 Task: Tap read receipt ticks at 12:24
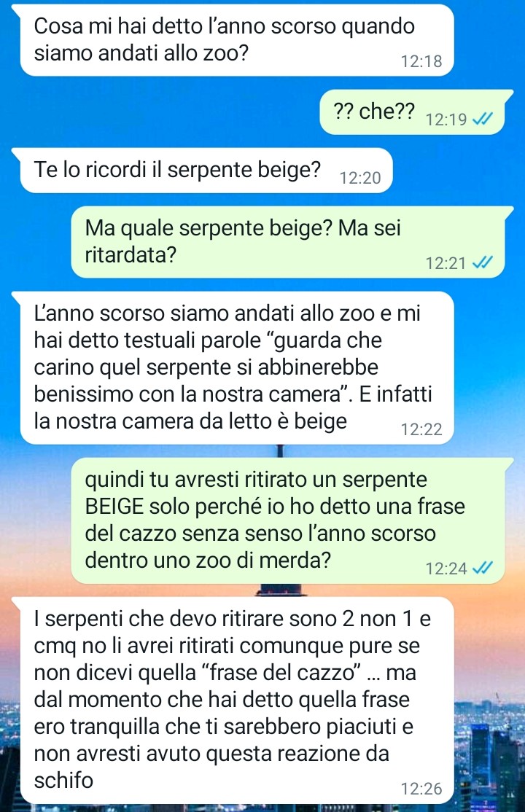pos(483,568)
